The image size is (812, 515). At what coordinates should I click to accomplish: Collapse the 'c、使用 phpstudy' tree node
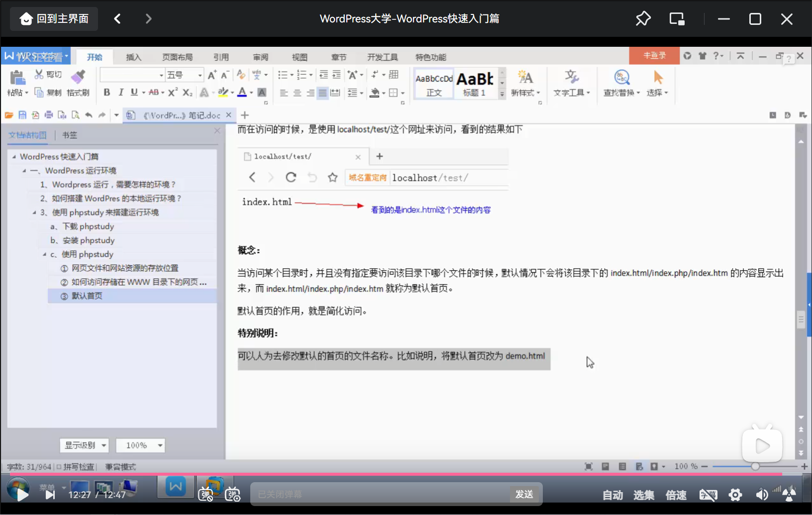click(44, 255)
